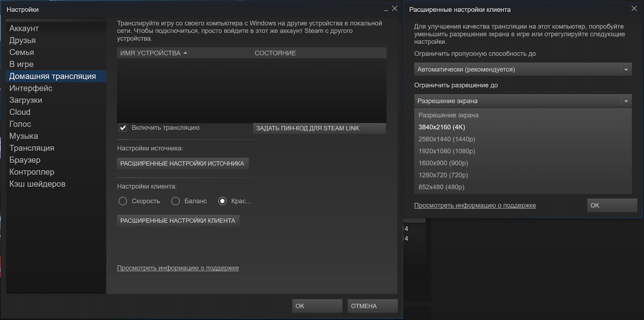Select Домашняя трансляция in the sidebar
The height and width of the screenshot is (320, 644).
56,76
